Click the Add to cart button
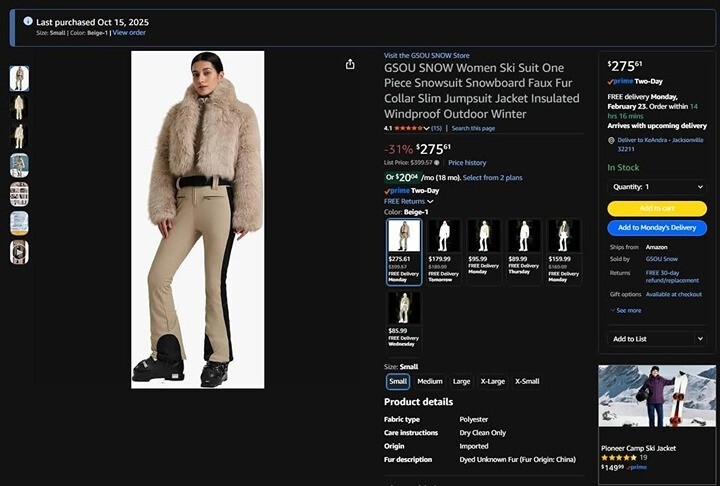Image resolution: width=720 pixels, height=486 pixels. click(x=657, y=208)
